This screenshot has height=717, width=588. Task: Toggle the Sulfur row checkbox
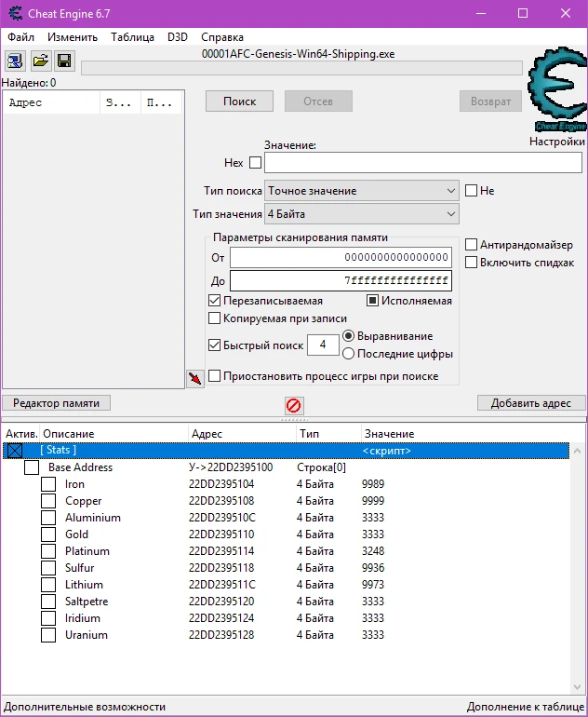(48, 568)
